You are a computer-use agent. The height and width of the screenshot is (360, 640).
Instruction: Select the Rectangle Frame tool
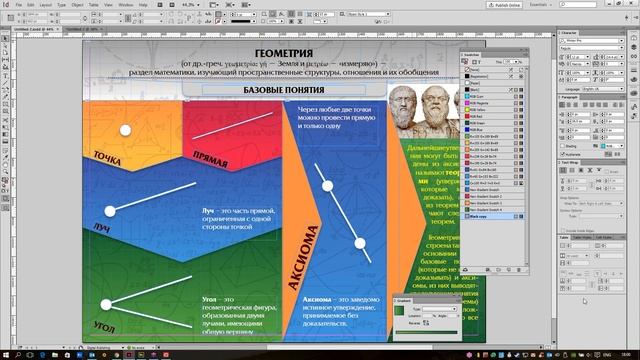[5, 104]
